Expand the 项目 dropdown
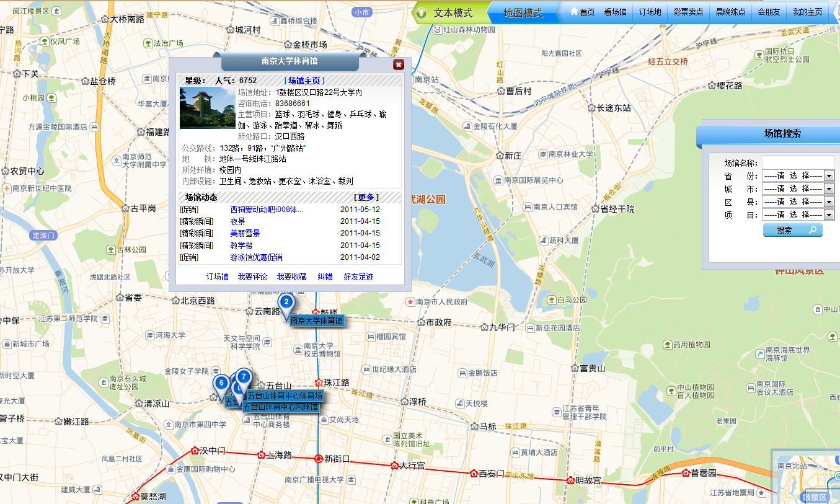840x504 pixels. click(x=829, y=215)
